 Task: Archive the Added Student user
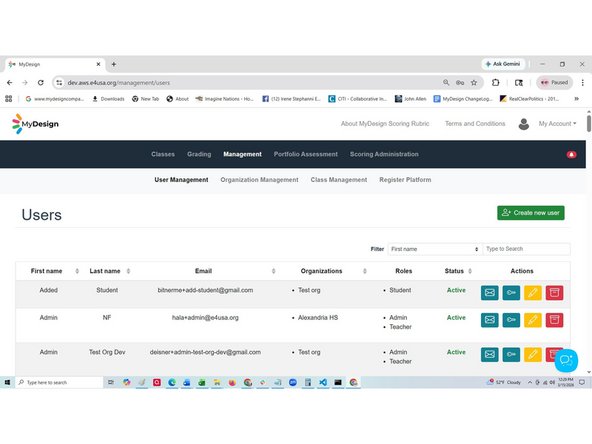[x=554, y=293]
